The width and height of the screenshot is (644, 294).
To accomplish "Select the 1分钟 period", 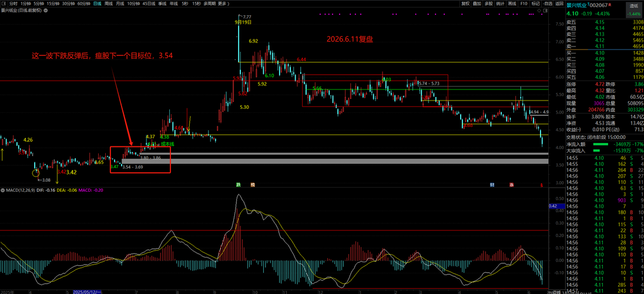I will pyautogui.click(x=26, y=4).
